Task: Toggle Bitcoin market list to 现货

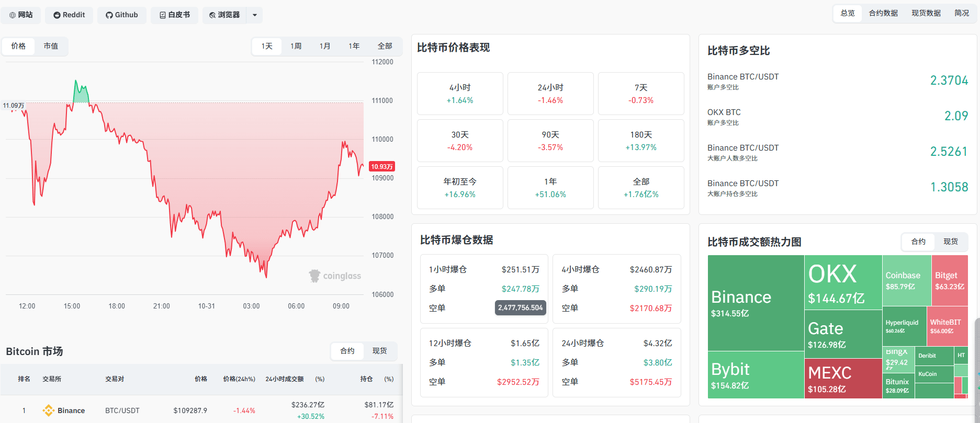Action: [379, 351]
